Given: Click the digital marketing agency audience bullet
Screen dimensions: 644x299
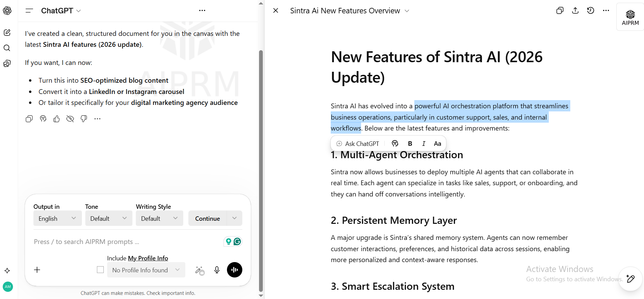Looking at the screenshot, I should (x=138, y=103).
